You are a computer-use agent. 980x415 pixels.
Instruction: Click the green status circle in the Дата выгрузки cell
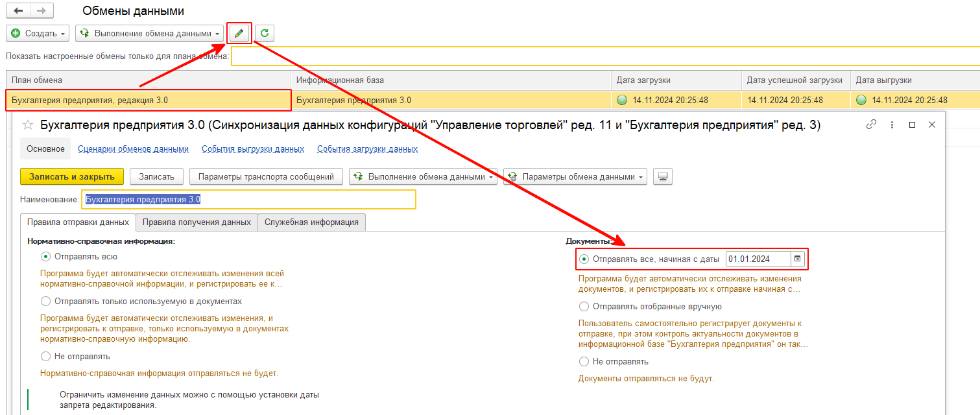pyautogui.click(x=861, y=100)
